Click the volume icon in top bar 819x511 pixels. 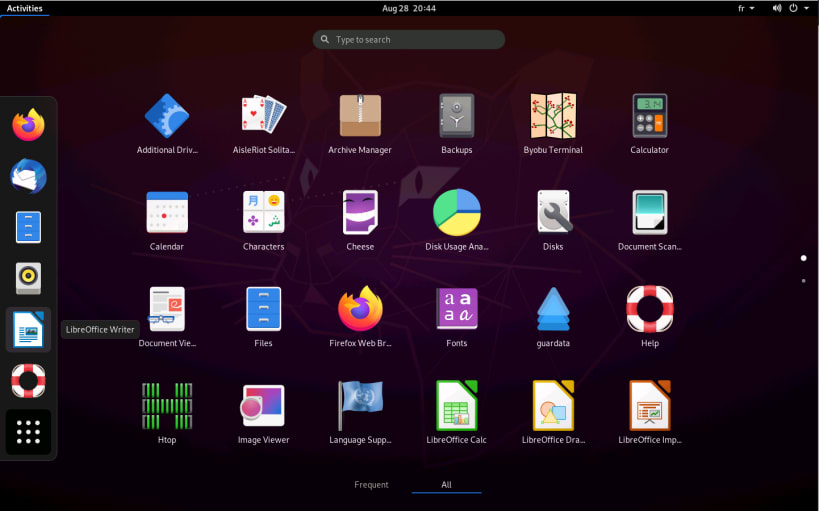(777, 8)
